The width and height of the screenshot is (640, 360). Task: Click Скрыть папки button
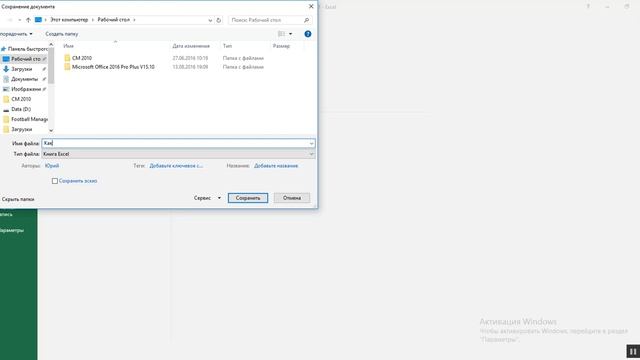coord(18,199)
